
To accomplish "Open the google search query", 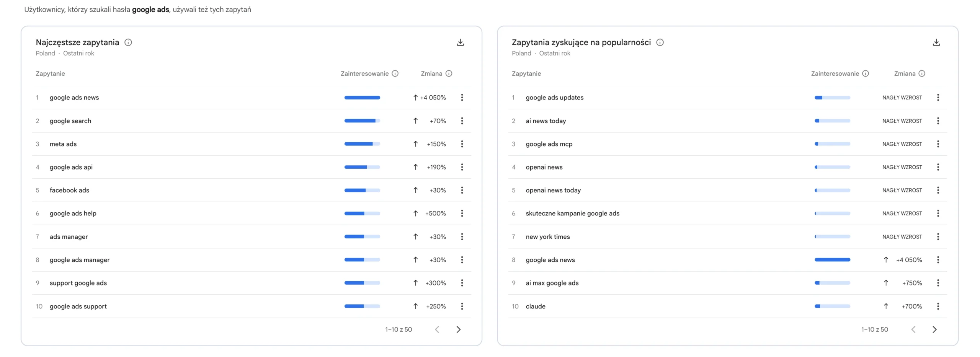I will tap(70, 121).
